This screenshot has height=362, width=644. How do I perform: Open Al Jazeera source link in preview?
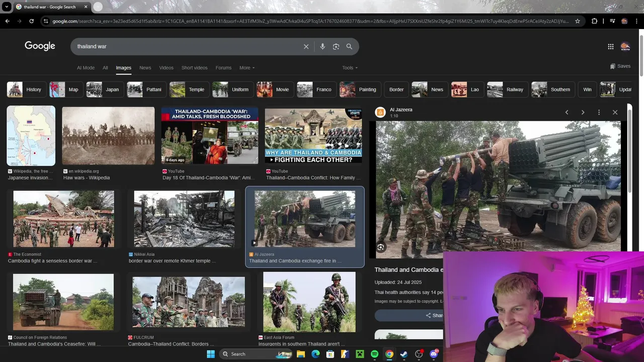pyautogui.click(x=401, y=110)
